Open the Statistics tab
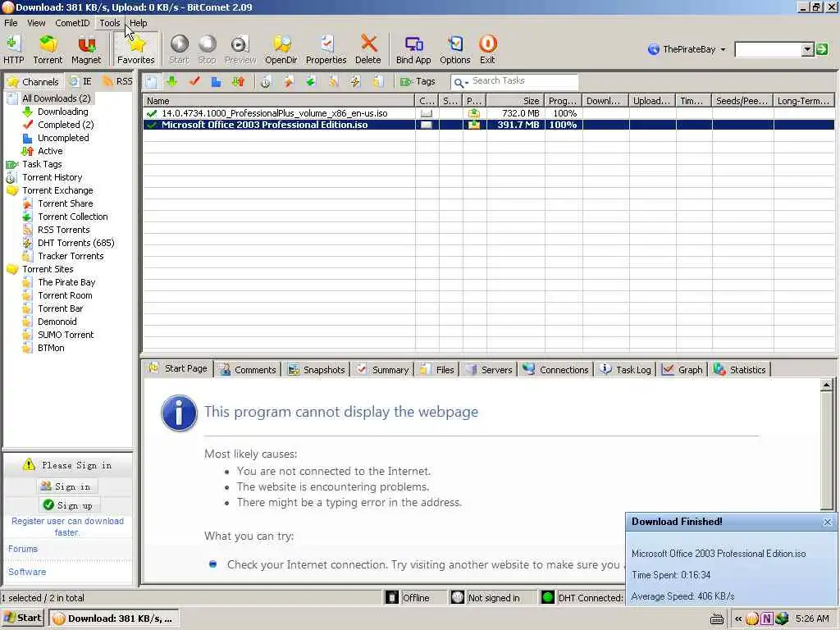The image size is (840, 630). click(x=740, y=370)
